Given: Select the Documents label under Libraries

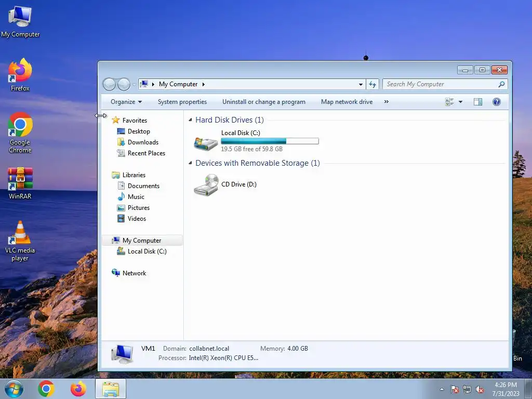Looking at the screenshot, I should pos(143,186).
